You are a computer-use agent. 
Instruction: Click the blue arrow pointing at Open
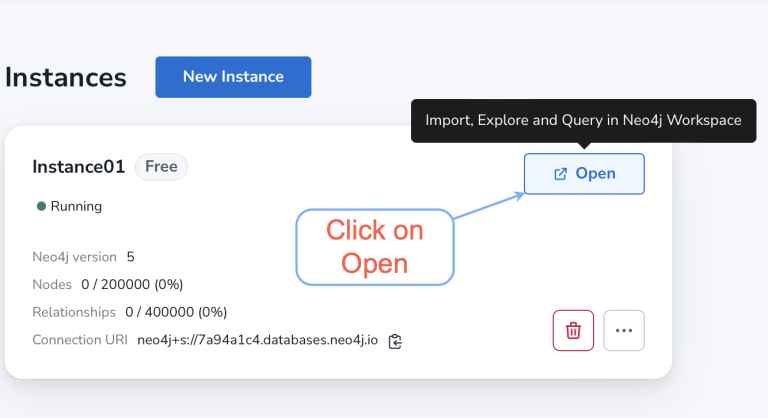pyautogui.click(x=488, y=206)
